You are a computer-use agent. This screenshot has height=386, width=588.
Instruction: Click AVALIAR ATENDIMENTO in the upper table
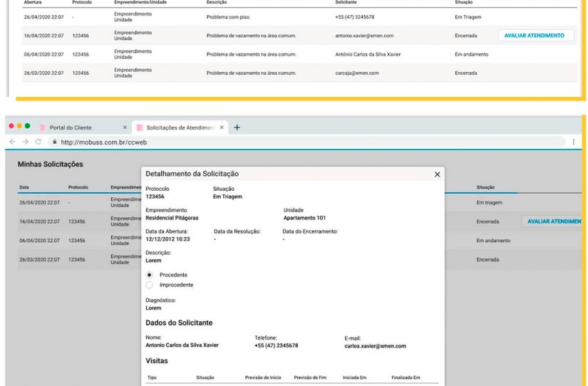click(536, 36)
